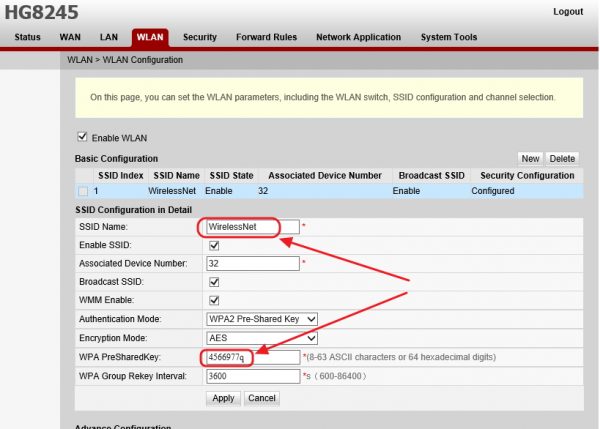
Task: Select the SSID index 1 row checkbox
Action: tap(82, 190)
